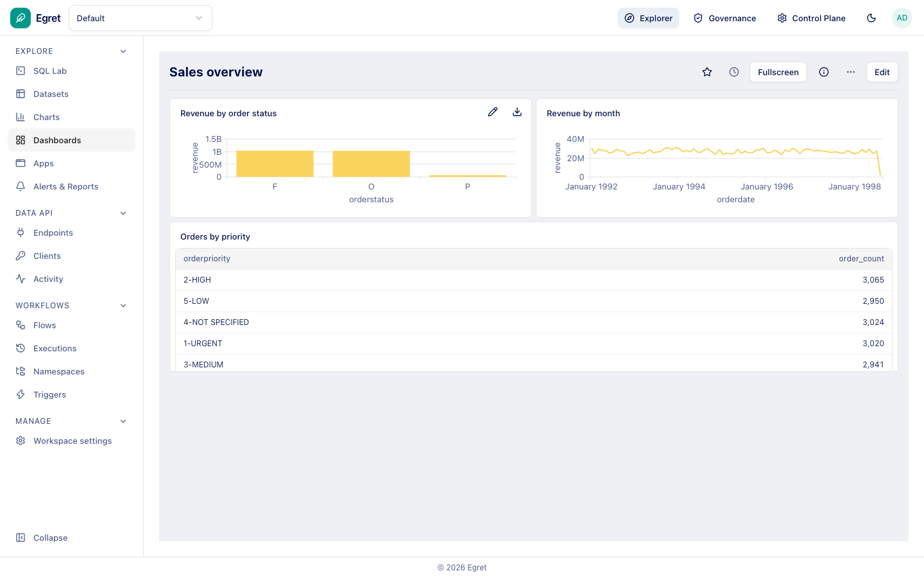Select the 1-URGENT priority row

click(534, 344)
